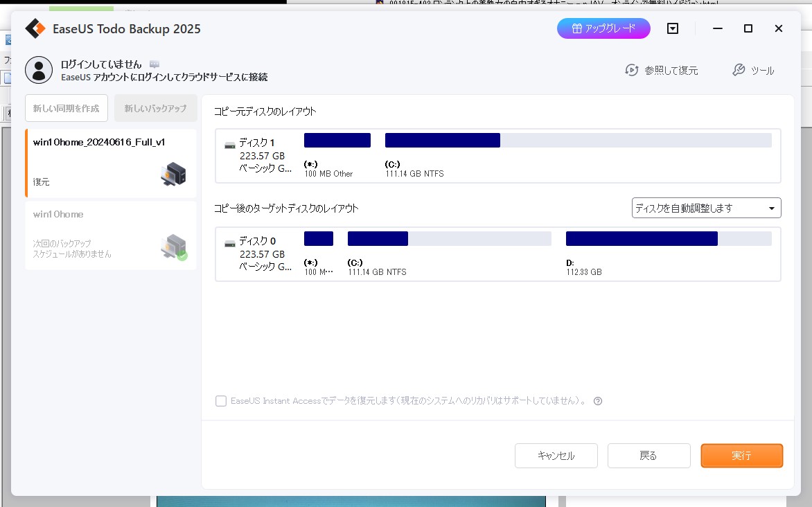Click the コピー後のターゲットディスクのレイアウト heading
The width and height of the screenshot is (812, 507).
pos(286,208)
